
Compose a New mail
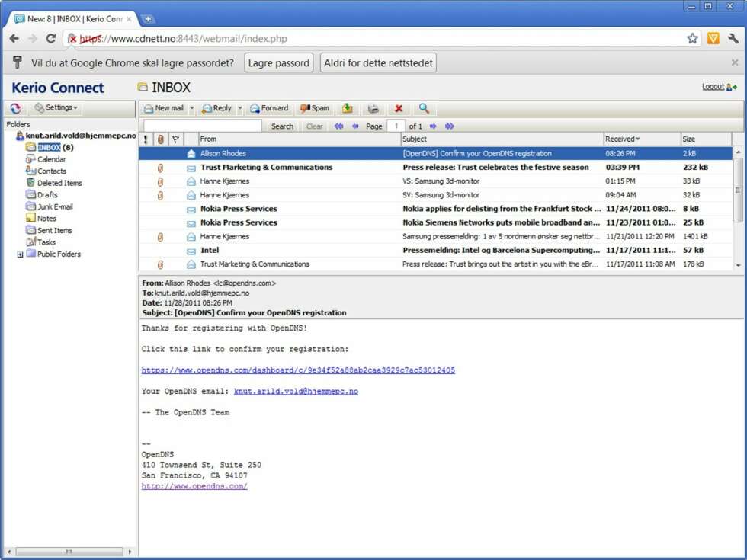[x=164, y=108]
